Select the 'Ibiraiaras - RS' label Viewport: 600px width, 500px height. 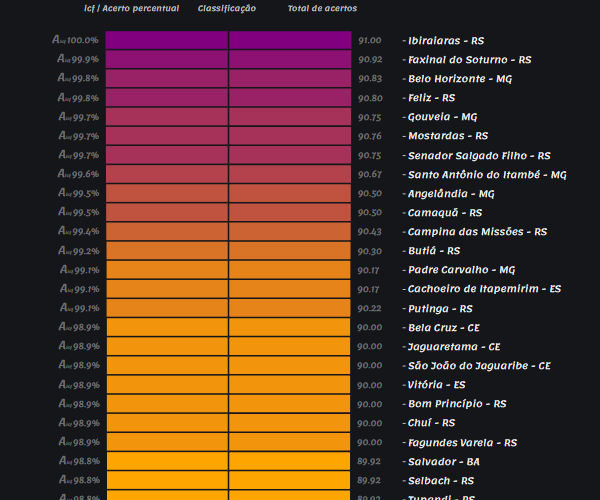pyautogui.click(x=446, y=41)
